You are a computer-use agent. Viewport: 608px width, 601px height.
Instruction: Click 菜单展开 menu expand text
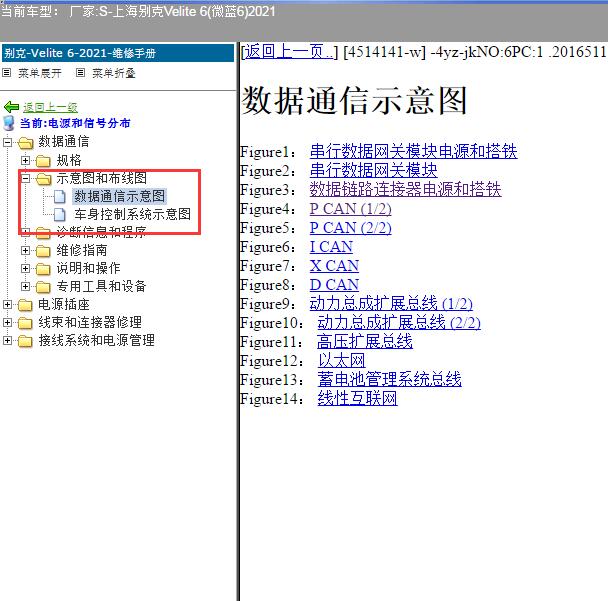[40, 73]
